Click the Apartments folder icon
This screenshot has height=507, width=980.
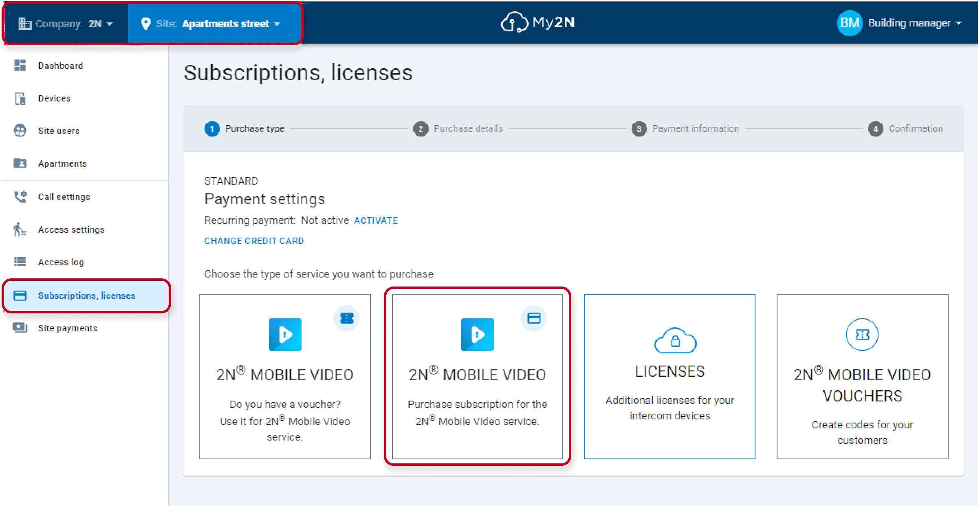20,163
